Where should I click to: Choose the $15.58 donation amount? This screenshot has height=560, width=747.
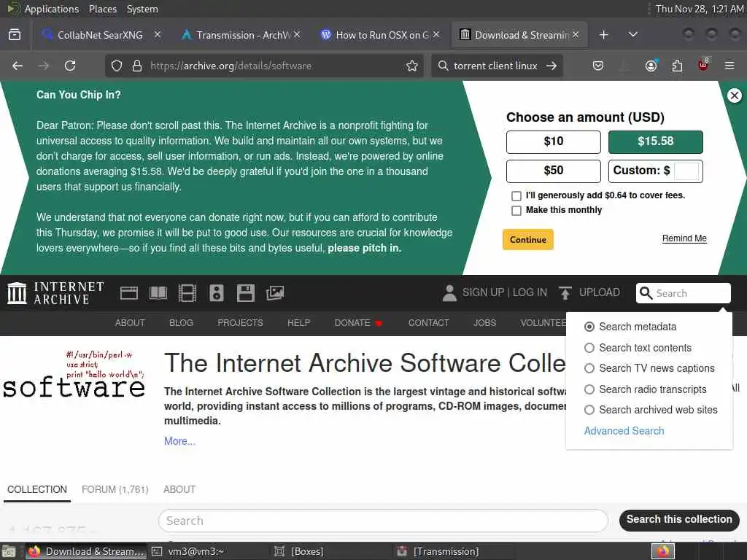[656, 141]
